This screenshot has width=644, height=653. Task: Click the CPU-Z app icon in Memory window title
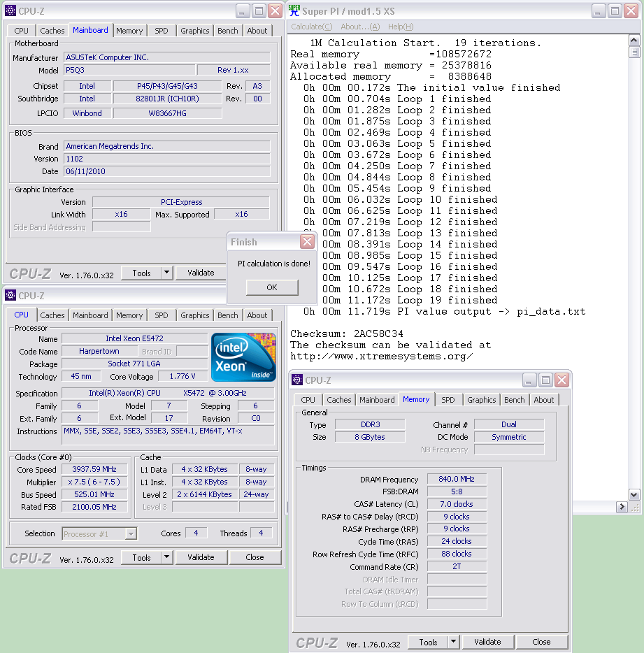click(x=297, y=380)
